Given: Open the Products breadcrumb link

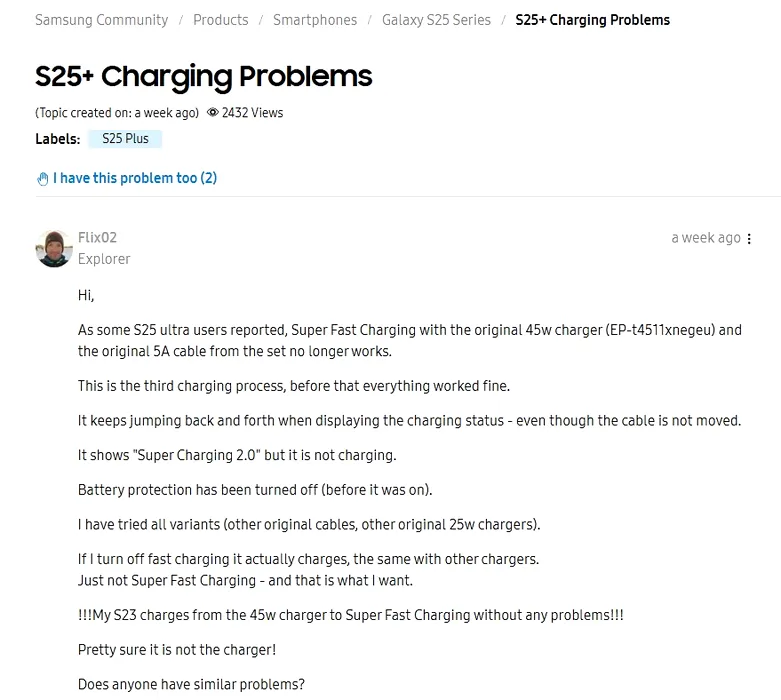Looking at the screenshot, I should tap(221, 20).
